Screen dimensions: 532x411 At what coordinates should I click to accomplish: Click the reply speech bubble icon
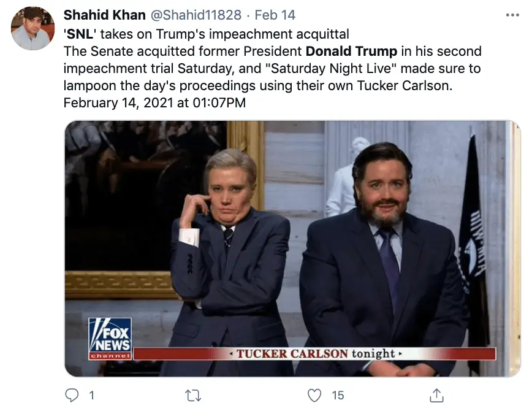pos(72,395)
